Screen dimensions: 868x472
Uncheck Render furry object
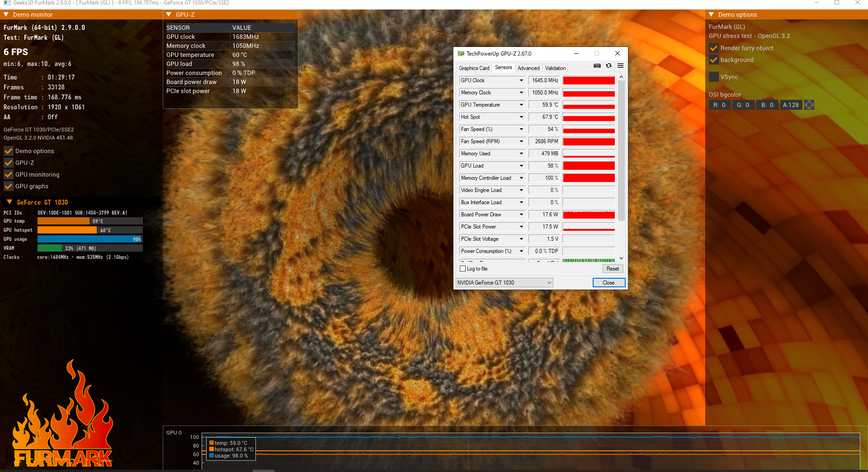coord(714,48)
